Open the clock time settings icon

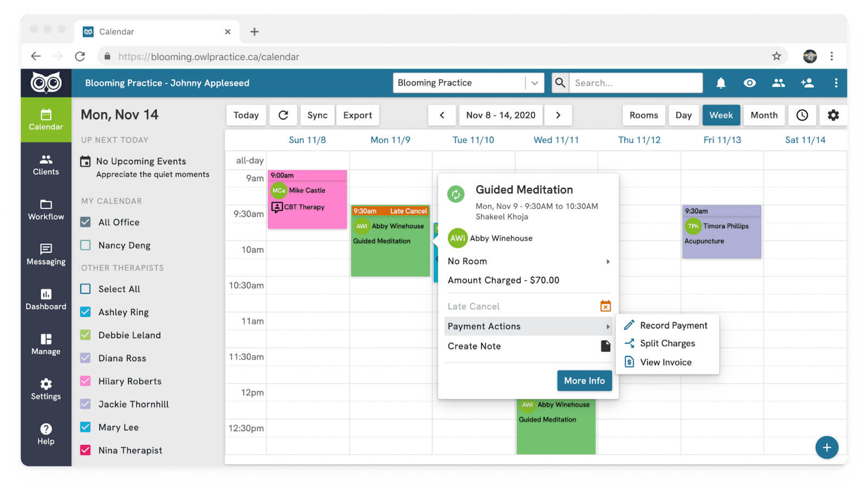(x=802, y=115)
